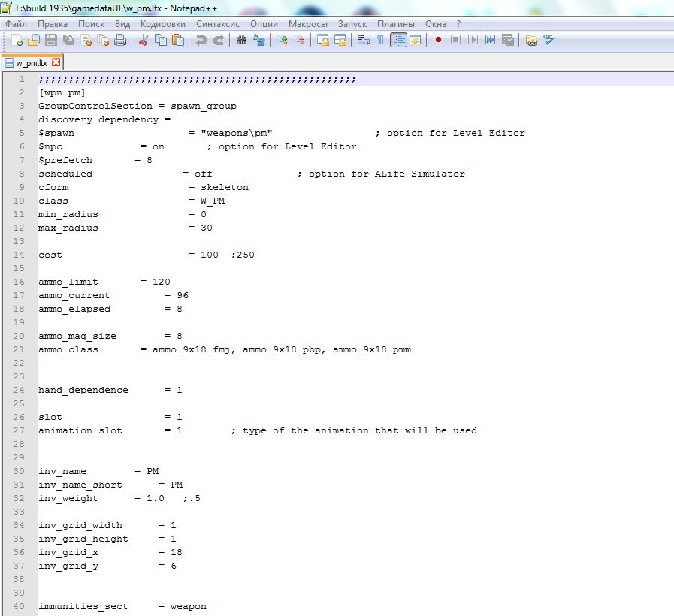Viewport: 674px width, 616px height.
Task: Start macro recording with the red dot
Action: pyautogui.click(x=438, y=40)
